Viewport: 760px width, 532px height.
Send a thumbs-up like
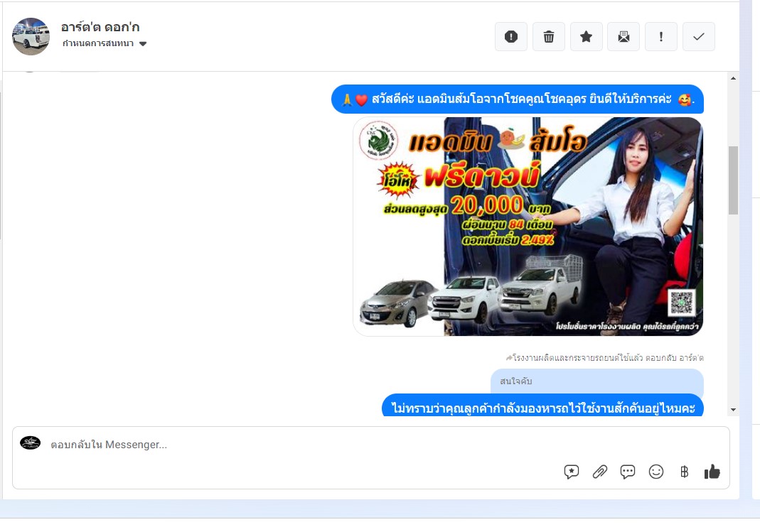(712, 472)
